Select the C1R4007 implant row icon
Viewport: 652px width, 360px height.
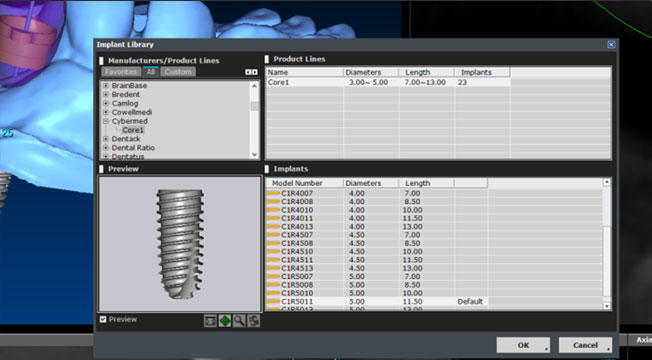pyautogui.click(x=273, y=193)
